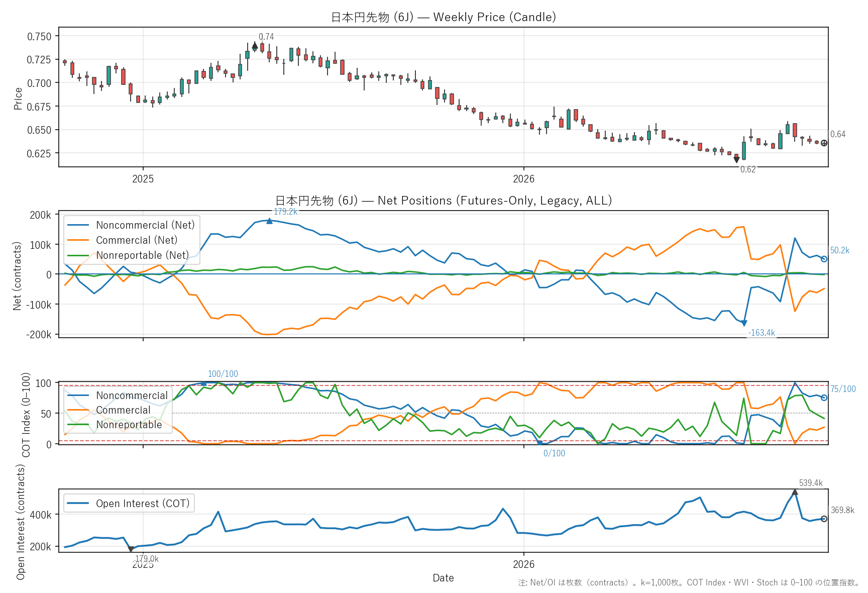868x593 pixels.
Task: Click the green Nonreportable (Net) legend line swatch
Action: pos(78,255)
